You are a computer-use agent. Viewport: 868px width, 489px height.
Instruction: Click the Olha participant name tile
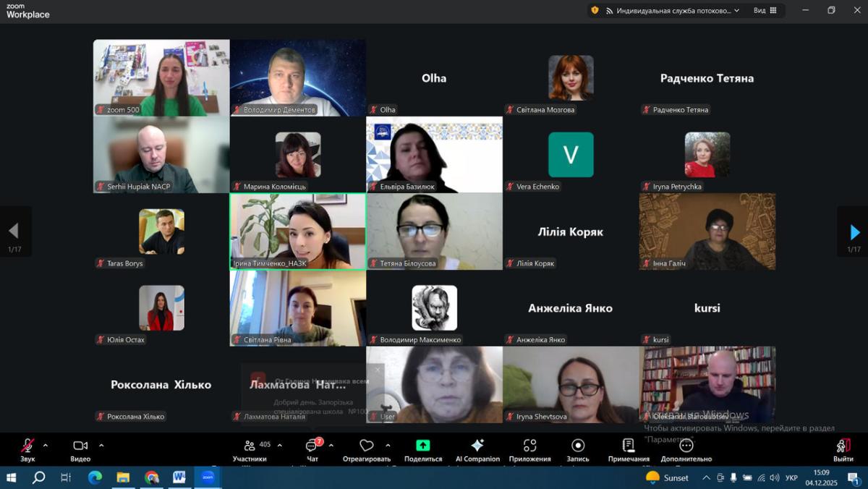[x=434, y=78]
